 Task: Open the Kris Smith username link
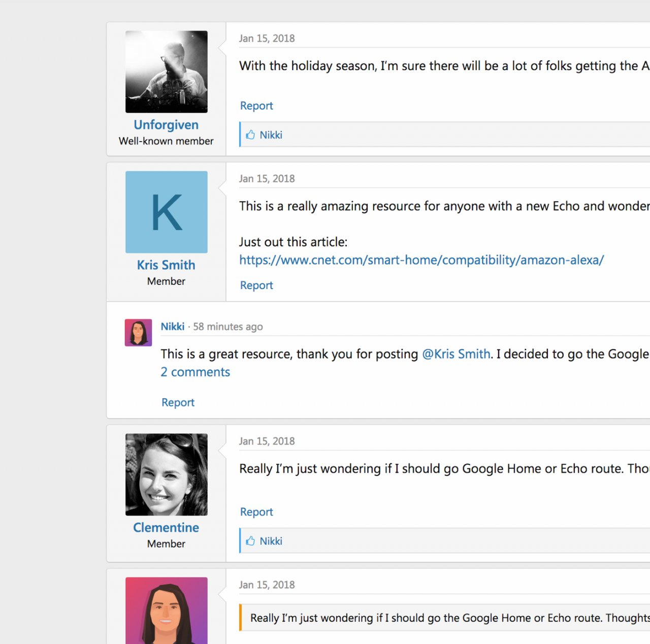coord(166,265)
